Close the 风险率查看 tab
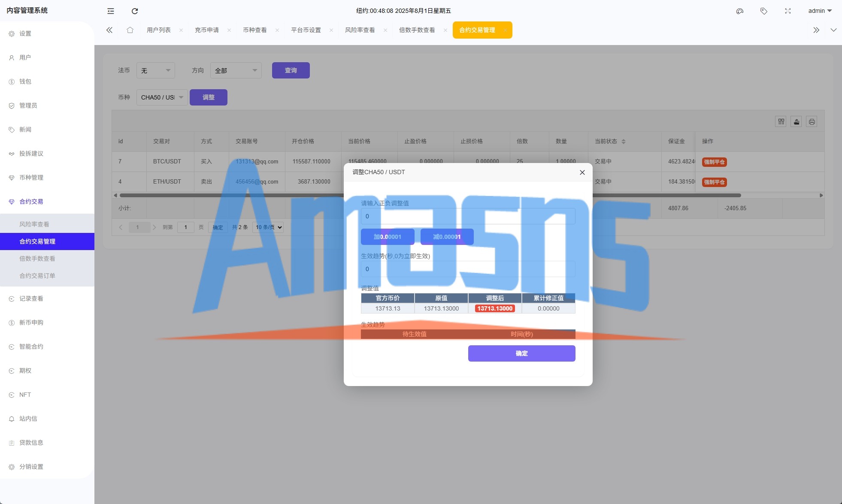This screenshot has height=504, width=842. tap(385, 30)
